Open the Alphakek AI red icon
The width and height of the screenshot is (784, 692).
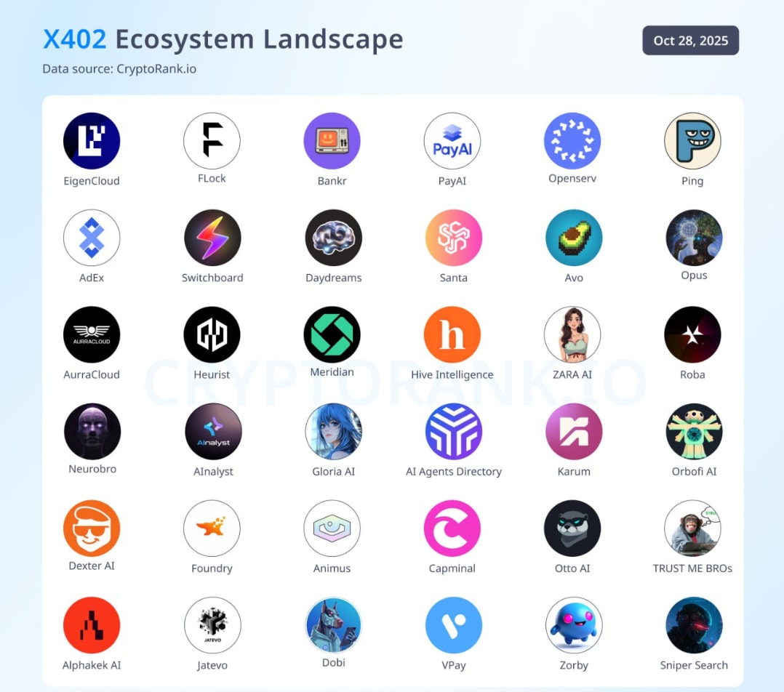tap(92, 626)
